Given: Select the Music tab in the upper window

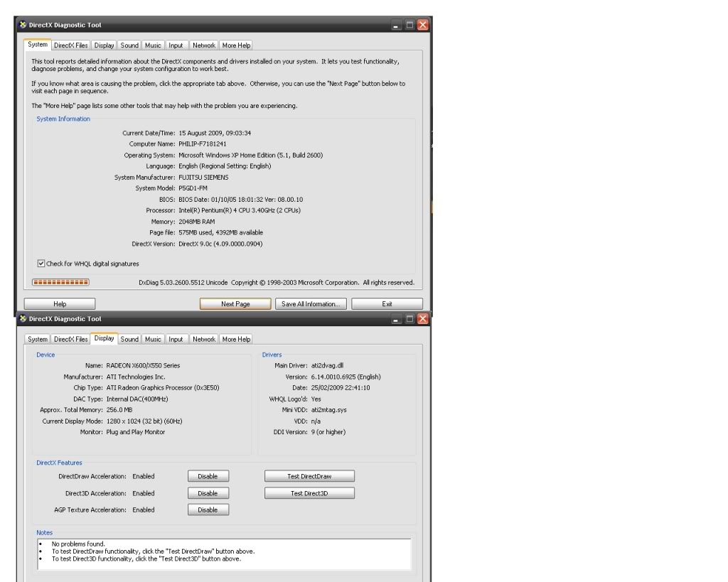Looking at the screenshot, I should tap(154, 45).
